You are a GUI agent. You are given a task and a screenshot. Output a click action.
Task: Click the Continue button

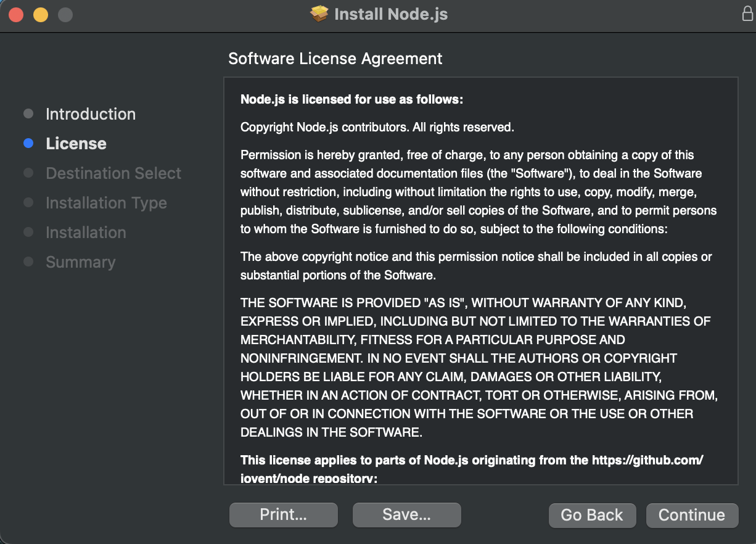(x=692, y=515)
